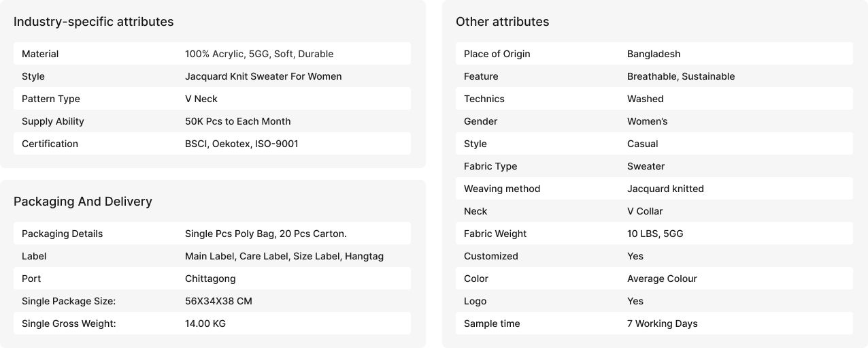This screenshot has width=868, height=348.
Task: Select the 7 Working Days sample time
Action: click(663, 323)
